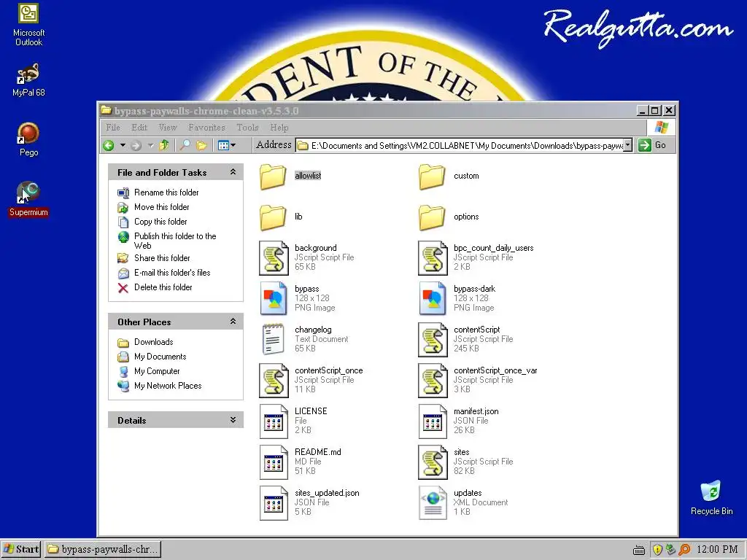Select the changelog text document icon
The width and height of the screenshot is (747, 560).
coord(274,340)
